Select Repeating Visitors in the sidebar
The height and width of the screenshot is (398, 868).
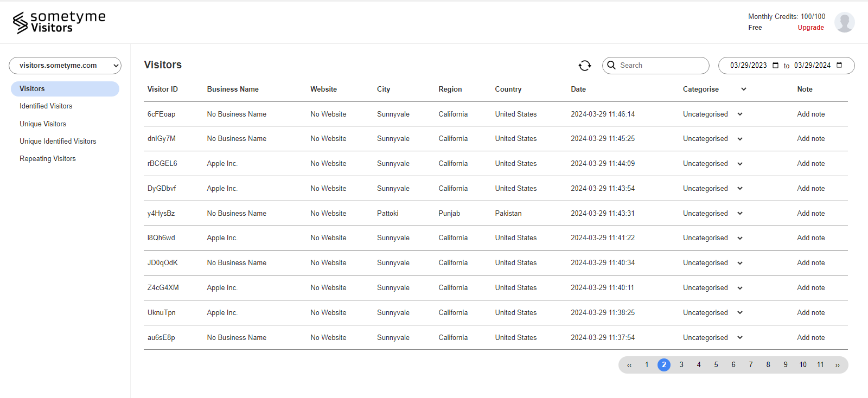click(x=48, y=159)
